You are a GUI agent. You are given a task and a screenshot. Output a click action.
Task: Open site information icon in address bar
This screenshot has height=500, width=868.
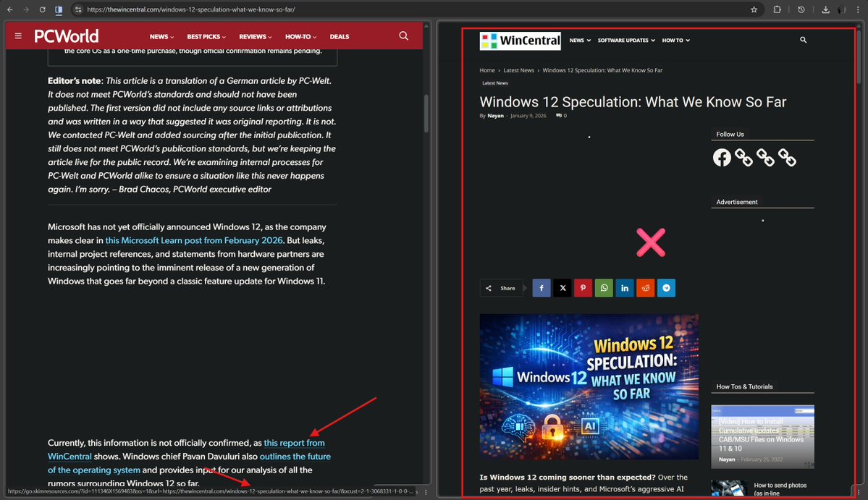[x=78, y=9]
